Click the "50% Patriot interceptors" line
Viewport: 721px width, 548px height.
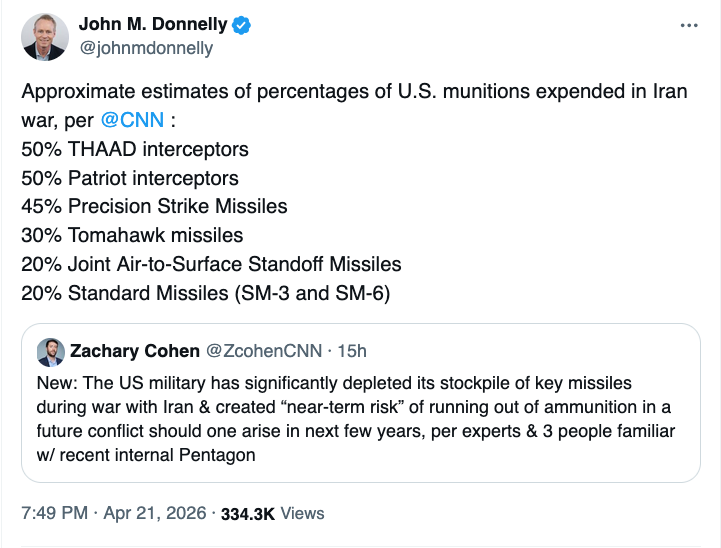point(130,179)
